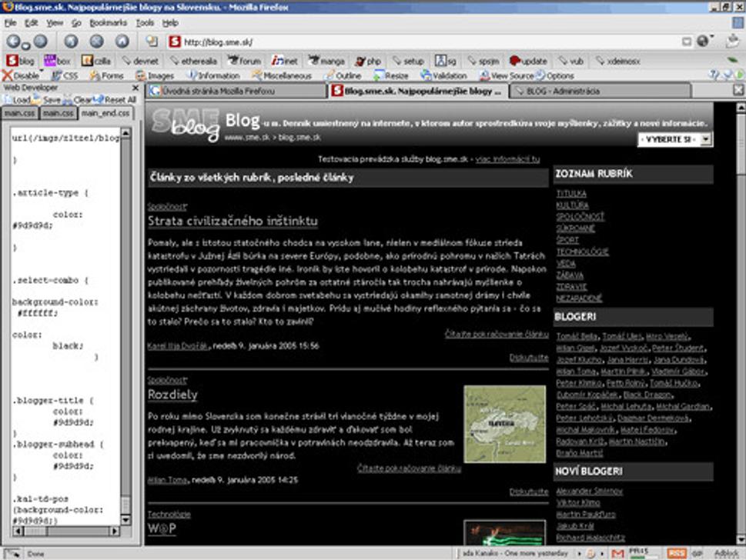Click the orange RSS icon in status bar
This screenshot has width=746, height=560.
click(676, 553)
